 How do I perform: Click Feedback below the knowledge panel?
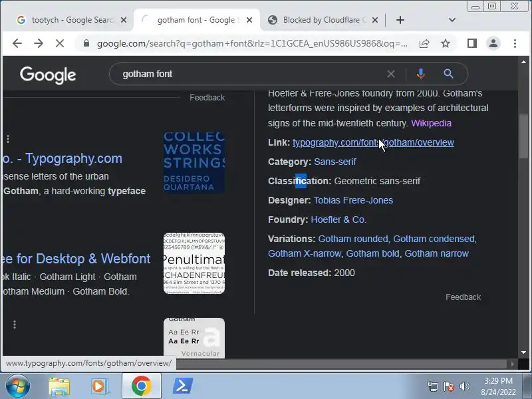(463, 297)
